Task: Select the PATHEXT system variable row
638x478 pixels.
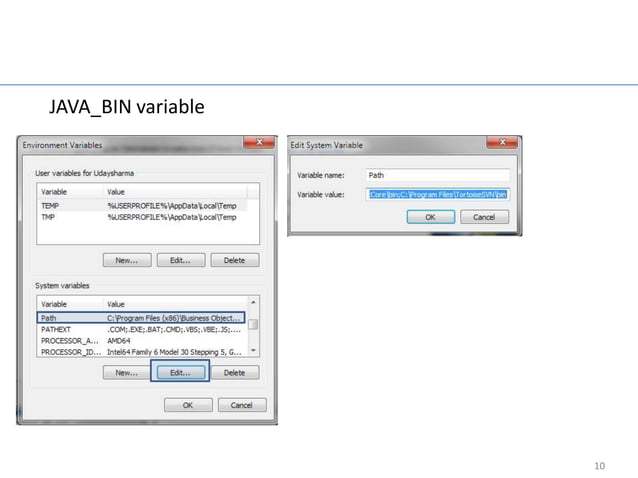Action: pyautogui.click(x=141, y=330)
